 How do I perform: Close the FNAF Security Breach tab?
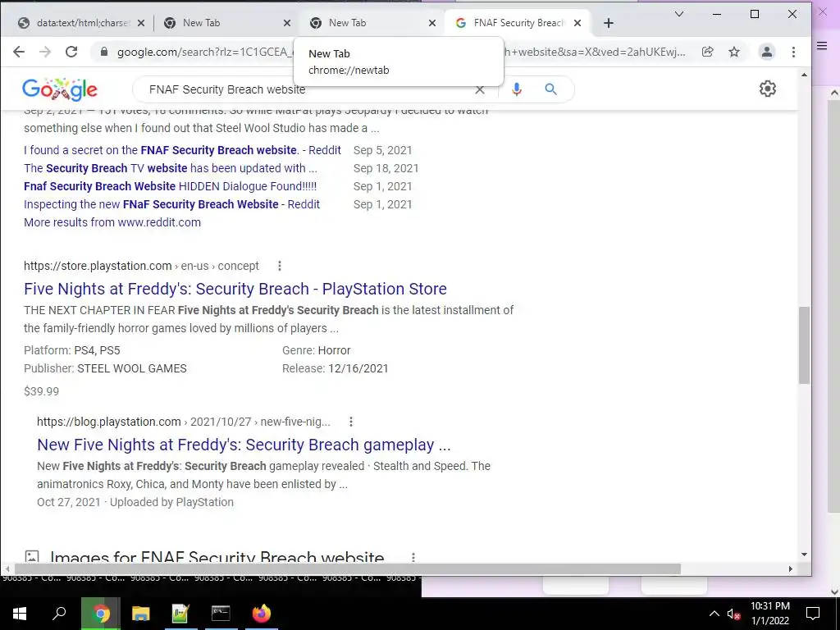coord(577,23)
